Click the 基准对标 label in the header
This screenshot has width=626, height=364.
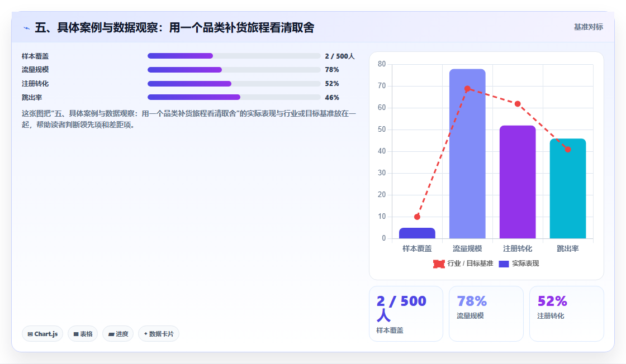click(x=588, y=27)
